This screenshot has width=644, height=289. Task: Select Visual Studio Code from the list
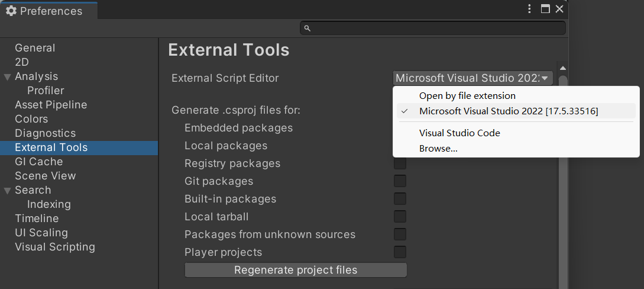[x=459, y=133]
